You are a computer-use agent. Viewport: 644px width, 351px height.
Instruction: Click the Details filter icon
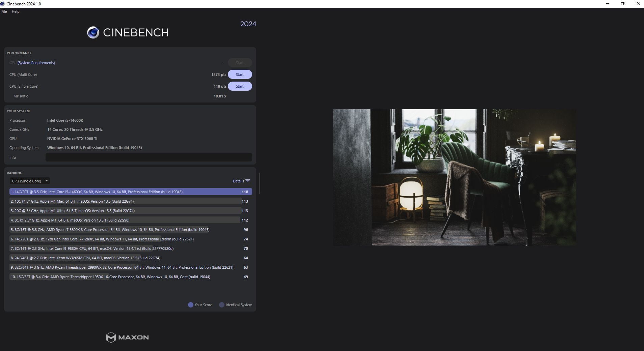[x=248, y=181]
